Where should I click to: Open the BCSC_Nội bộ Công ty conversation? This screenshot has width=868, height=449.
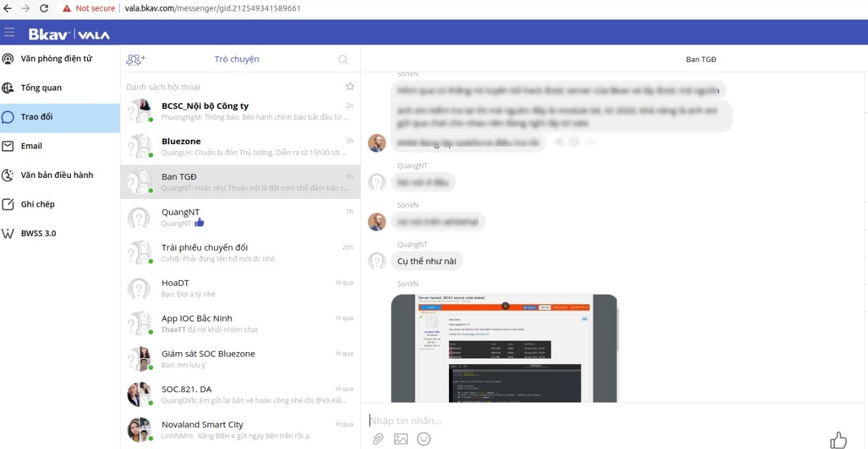[x=240, y=112]
